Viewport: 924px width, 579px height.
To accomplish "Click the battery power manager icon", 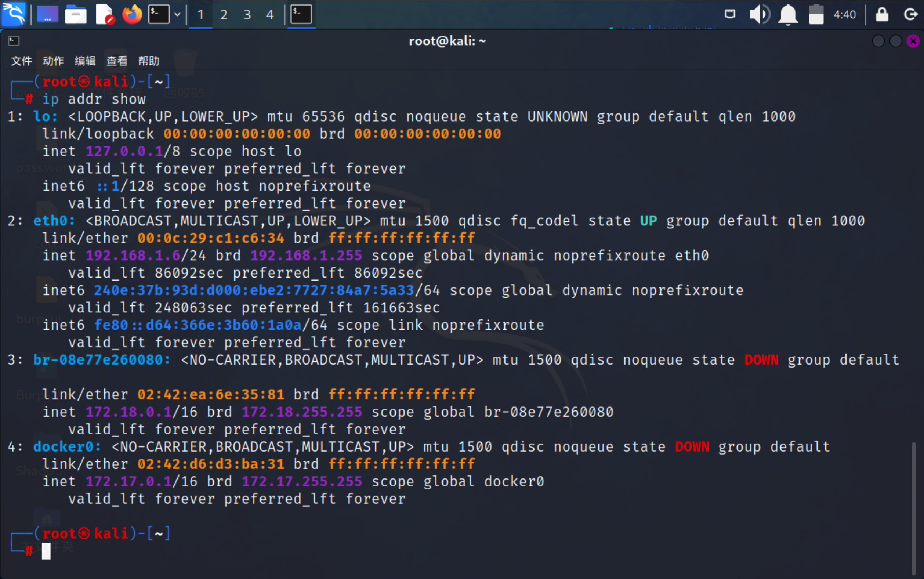I will pos(816,15).
